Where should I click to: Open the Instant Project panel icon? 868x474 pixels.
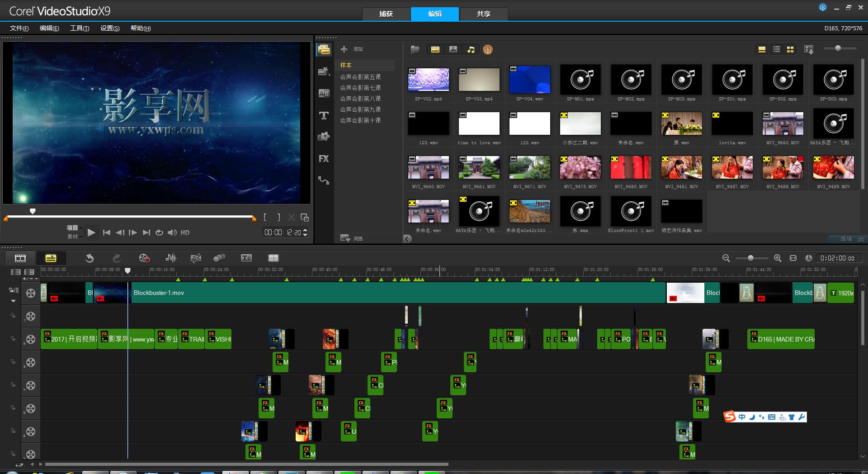(324, 71)
